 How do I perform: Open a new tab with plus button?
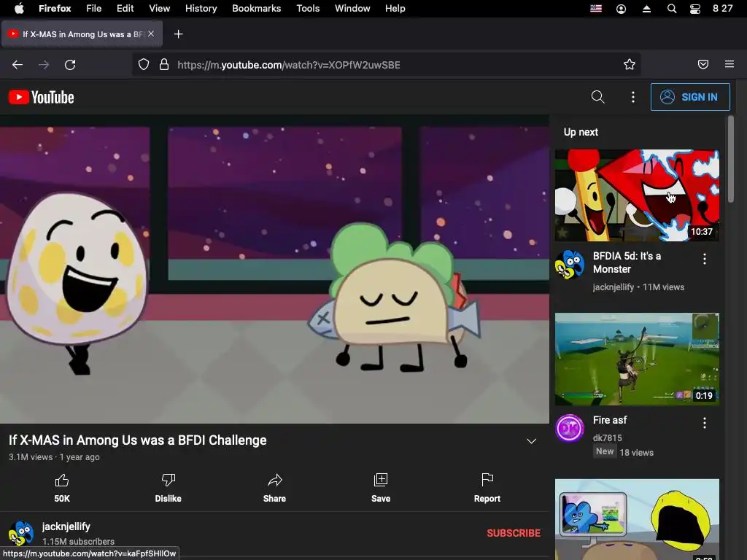pos(178,34)
